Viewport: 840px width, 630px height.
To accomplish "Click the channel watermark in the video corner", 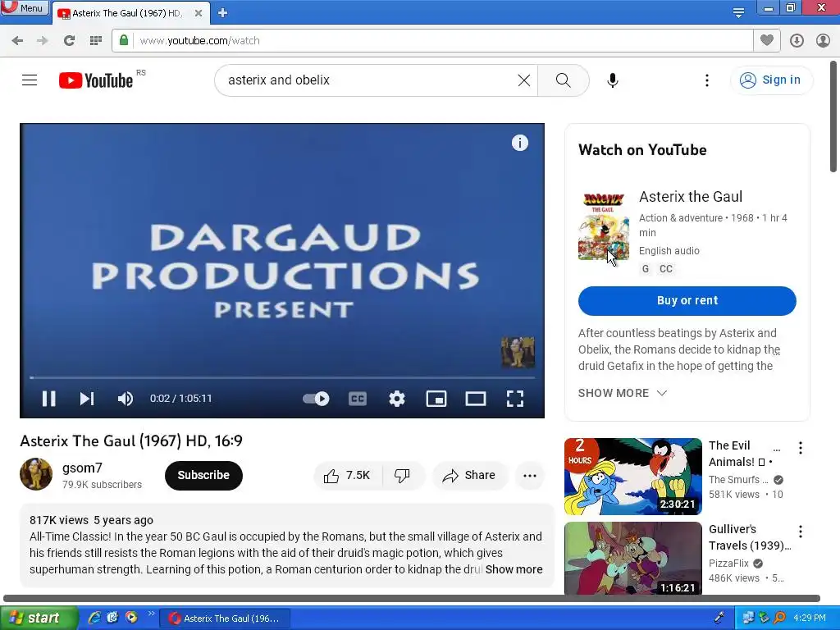I will (x=518, y=352).
